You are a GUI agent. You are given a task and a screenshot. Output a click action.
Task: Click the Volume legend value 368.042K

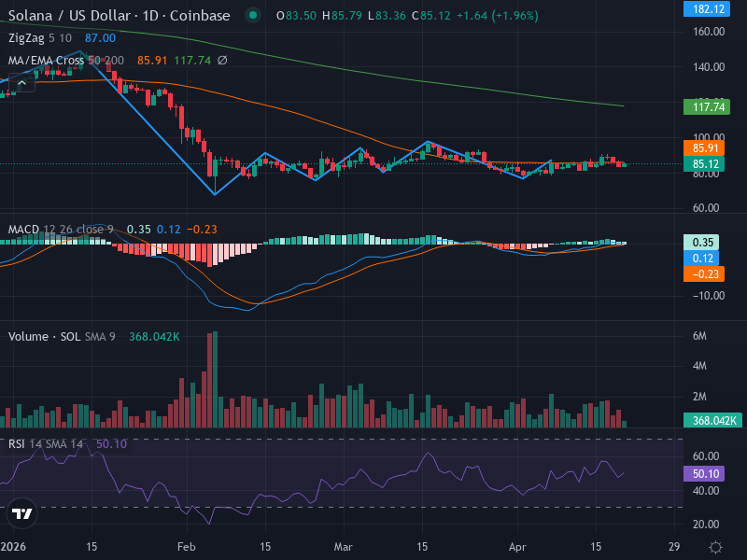pyautogui.click(x=154, y=337)
